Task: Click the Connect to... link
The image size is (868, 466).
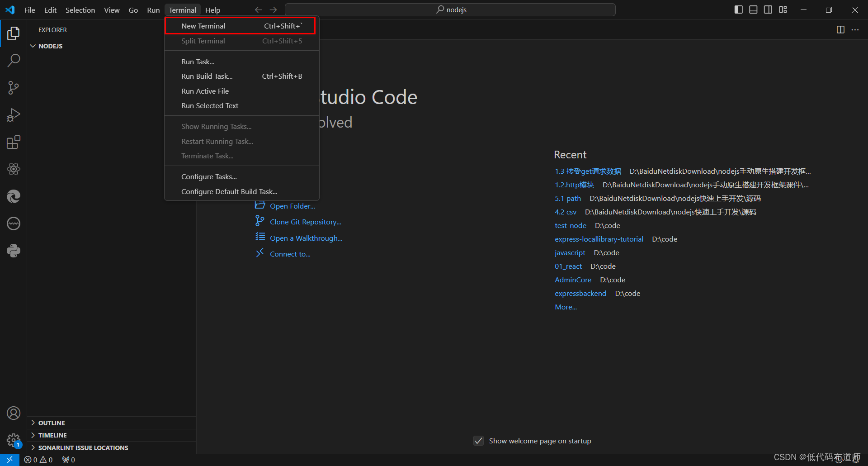Action: [x=290, y=254]
